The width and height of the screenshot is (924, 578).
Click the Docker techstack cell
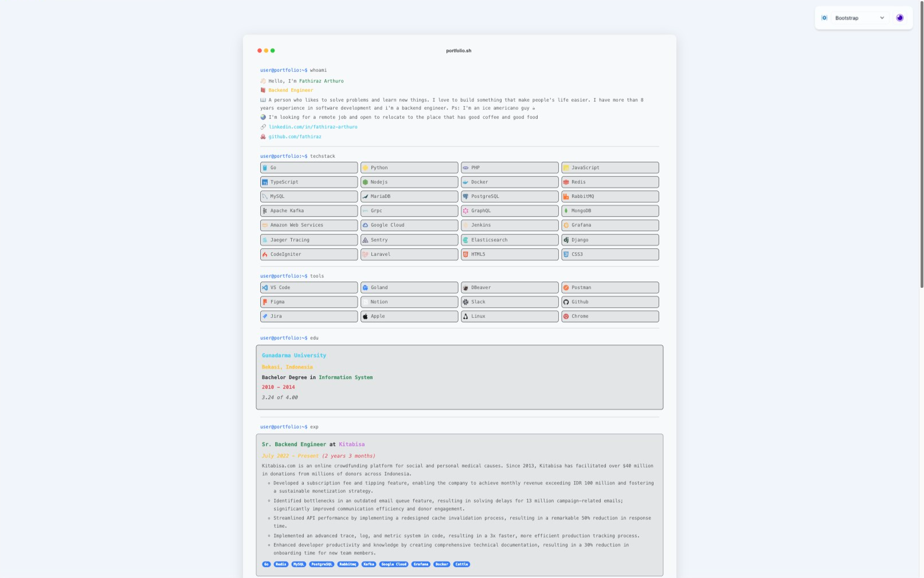pos(510,182)
